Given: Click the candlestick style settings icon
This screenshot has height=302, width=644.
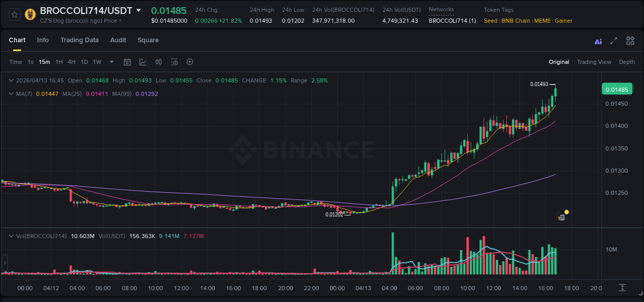Looking at the screenshot, I should 159,62.
